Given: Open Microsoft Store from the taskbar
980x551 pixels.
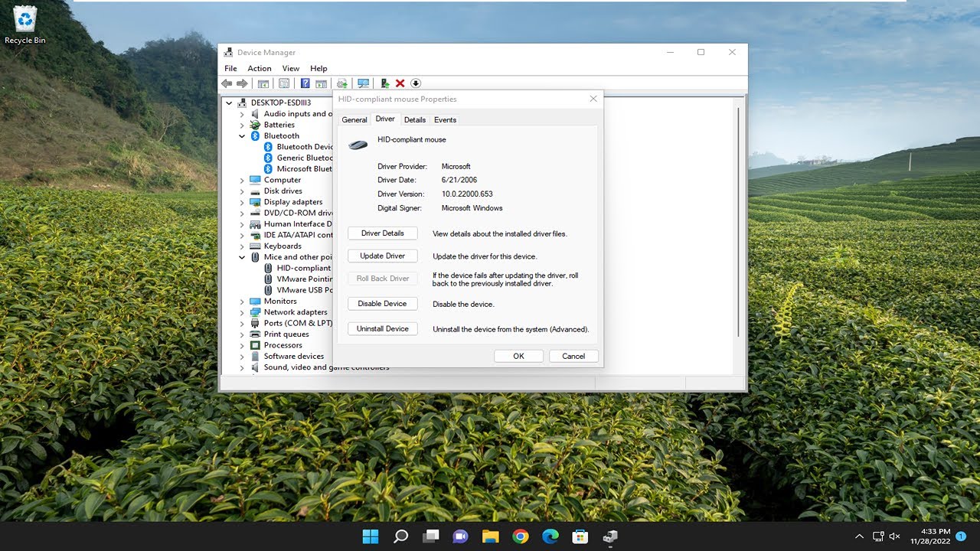Looking at the screenshot, I should tap(580, 536).
